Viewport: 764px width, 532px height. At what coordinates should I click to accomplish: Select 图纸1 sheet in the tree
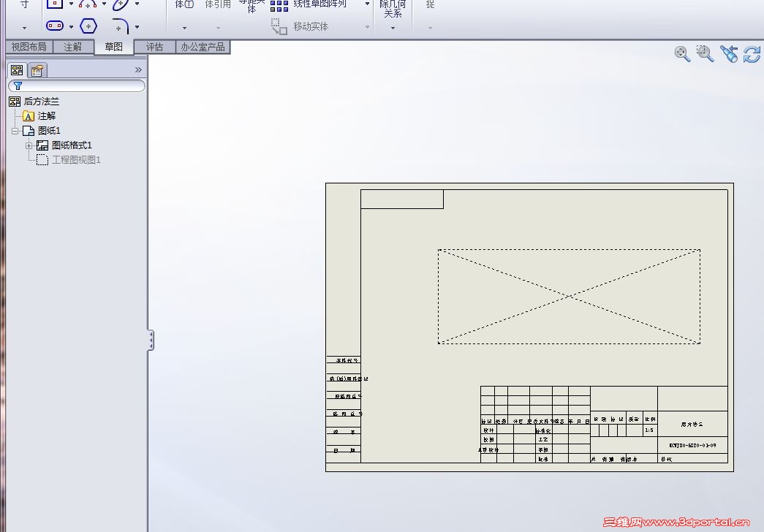click(x=49, y=131)
